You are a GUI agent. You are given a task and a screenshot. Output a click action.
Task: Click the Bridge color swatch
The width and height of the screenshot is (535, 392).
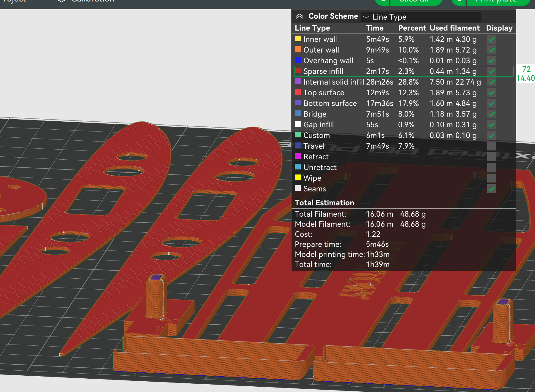298,113
